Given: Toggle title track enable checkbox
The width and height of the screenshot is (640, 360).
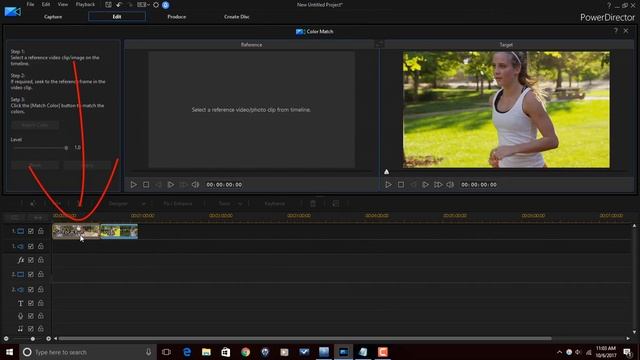Looking at the screenshot, I should [x=31, y=303].
